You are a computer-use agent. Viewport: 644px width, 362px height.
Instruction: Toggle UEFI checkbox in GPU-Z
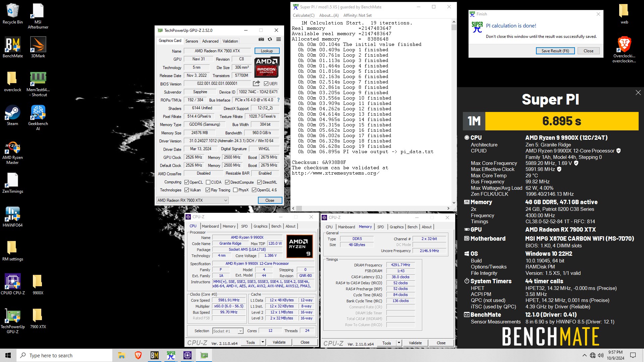click(x=266, y=84)
